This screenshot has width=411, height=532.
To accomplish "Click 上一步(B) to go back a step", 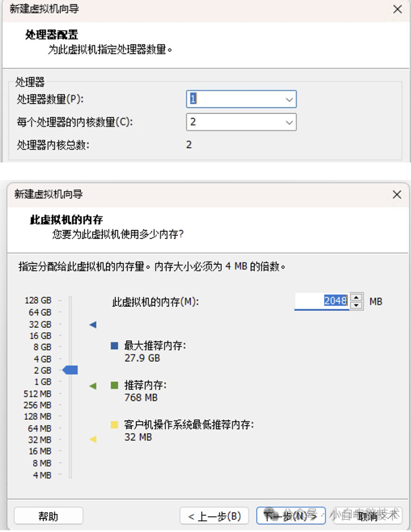I will pyautogui.click(x=215, y=515).
